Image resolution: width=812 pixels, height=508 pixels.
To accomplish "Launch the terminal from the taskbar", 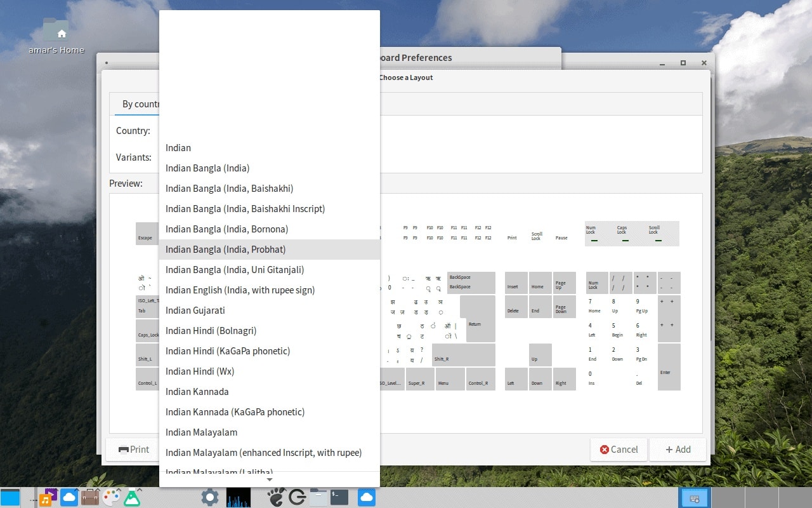I will 339,497.
